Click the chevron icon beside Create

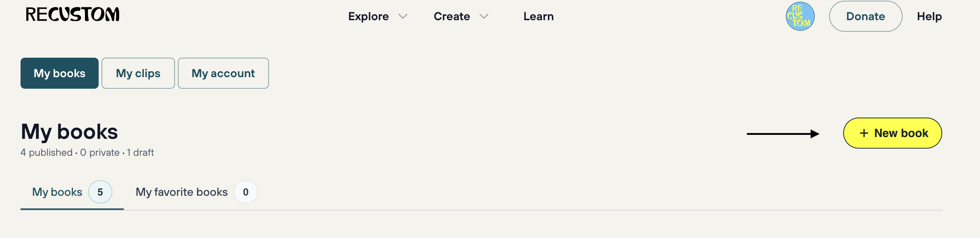[484, 16]
